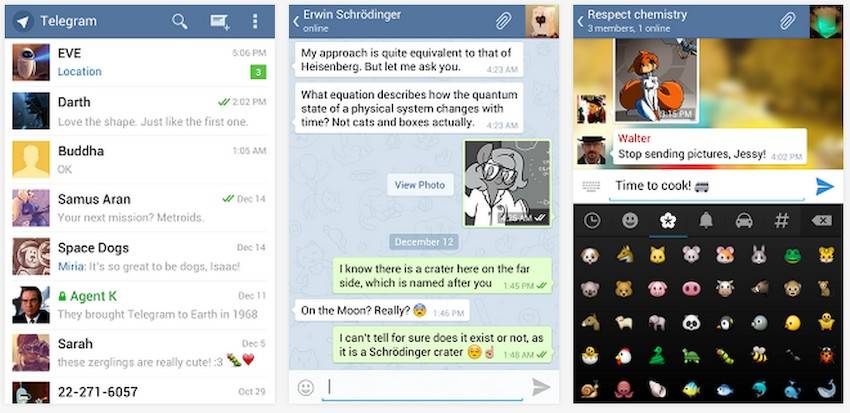
Task: Delete character with emoji keyboard backspace
Action: tap(822, 220)
